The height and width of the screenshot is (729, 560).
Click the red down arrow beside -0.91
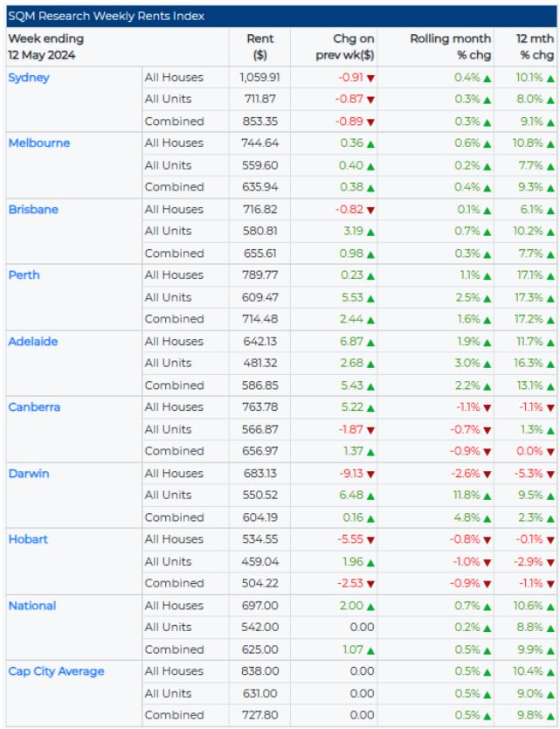pyautogui.click(x=370, y=78)
